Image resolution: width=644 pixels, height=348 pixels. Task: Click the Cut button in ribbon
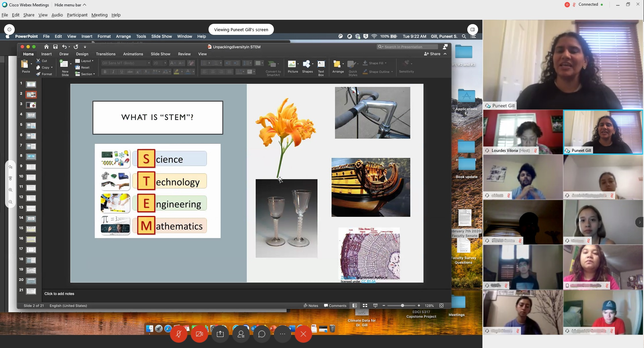point(42,61)
